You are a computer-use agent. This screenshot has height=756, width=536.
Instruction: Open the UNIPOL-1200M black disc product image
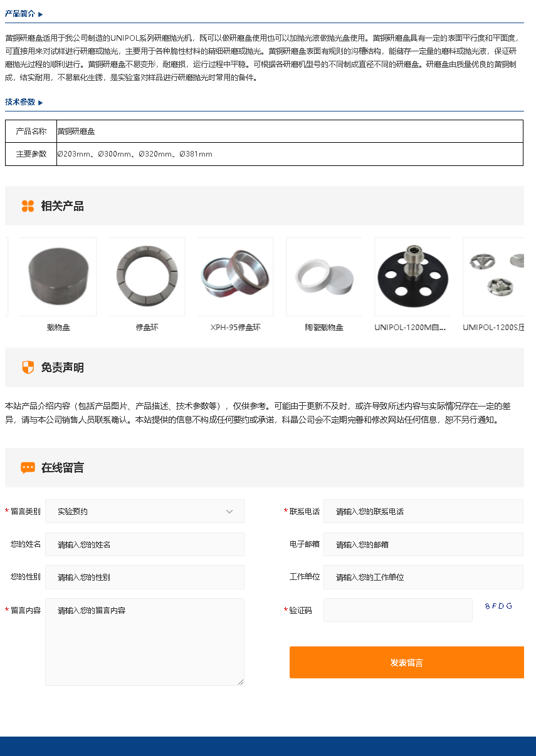tap(413, 277)
